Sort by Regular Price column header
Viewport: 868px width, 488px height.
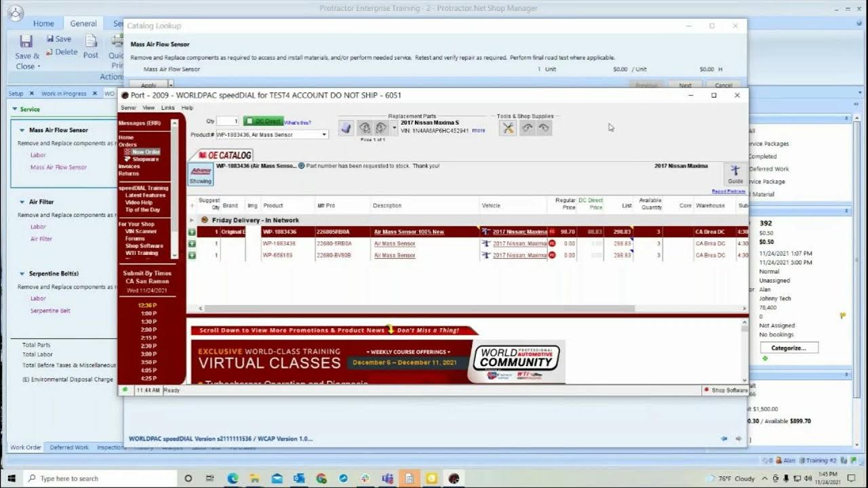click(566, 203)
